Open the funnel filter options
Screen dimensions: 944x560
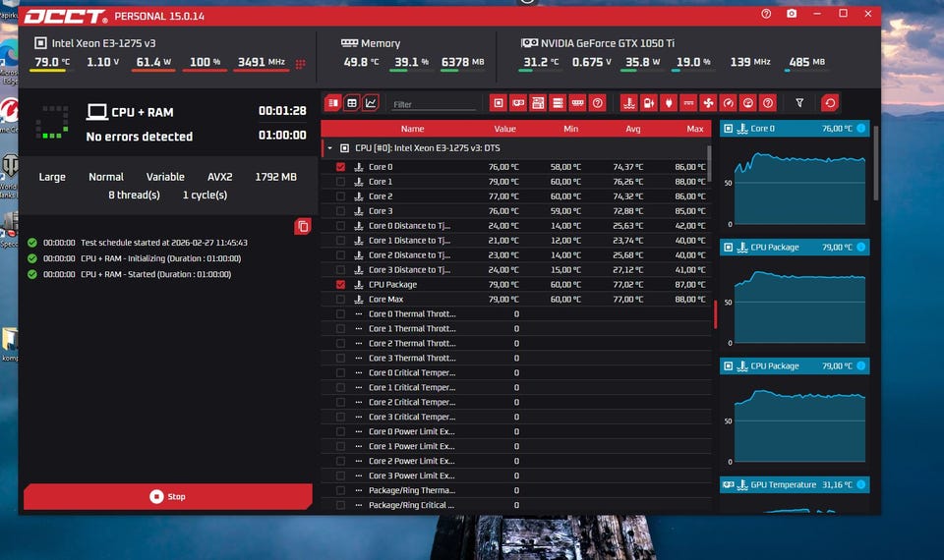click(799, 103)
